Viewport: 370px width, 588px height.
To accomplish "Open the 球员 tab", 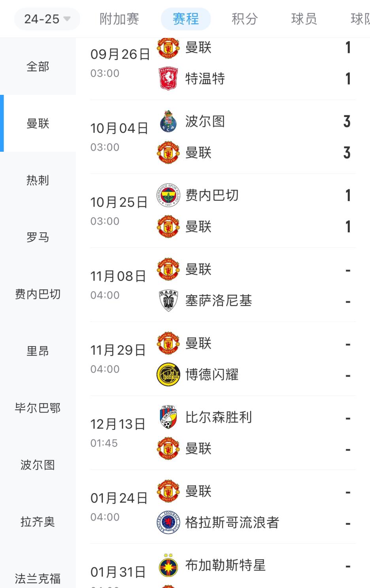I will point(304,19).
